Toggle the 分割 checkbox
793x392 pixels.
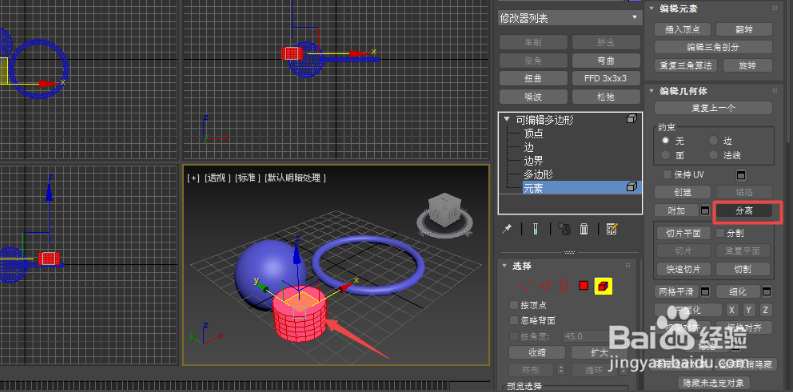click(x=720, y=233)
